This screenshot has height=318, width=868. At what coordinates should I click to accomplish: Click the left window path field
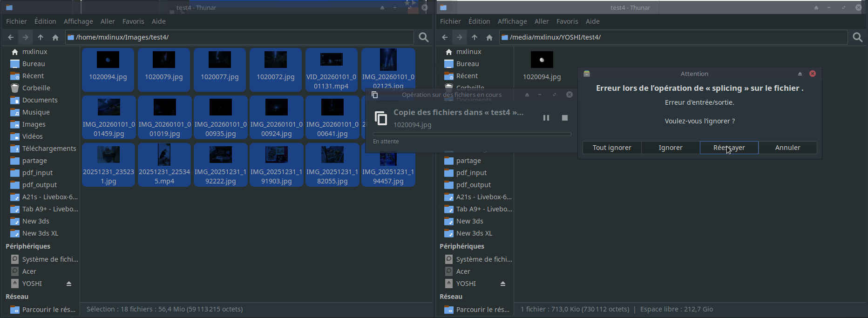point(242,37)
